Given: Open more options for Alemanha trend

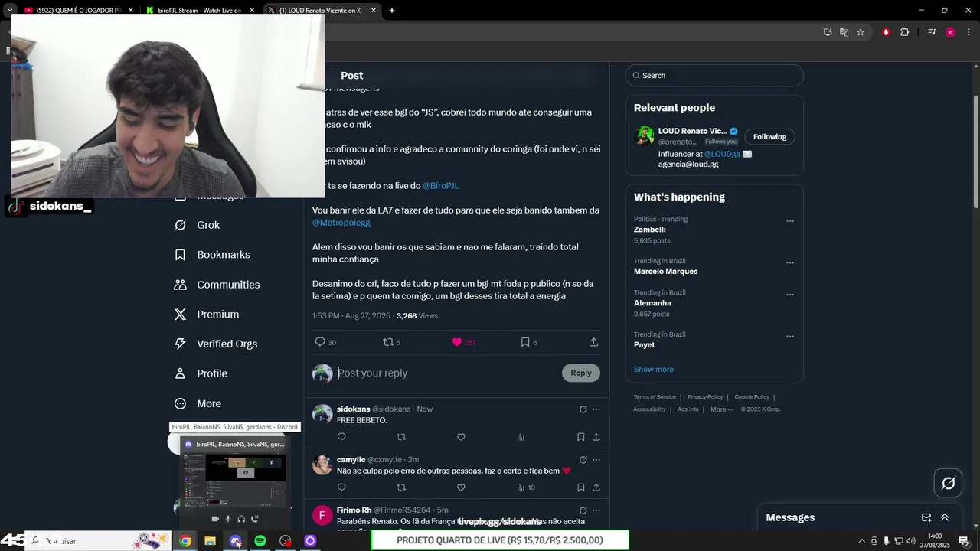Looking at the screenshot, I should pyautogui.click(x=790, y=294).
